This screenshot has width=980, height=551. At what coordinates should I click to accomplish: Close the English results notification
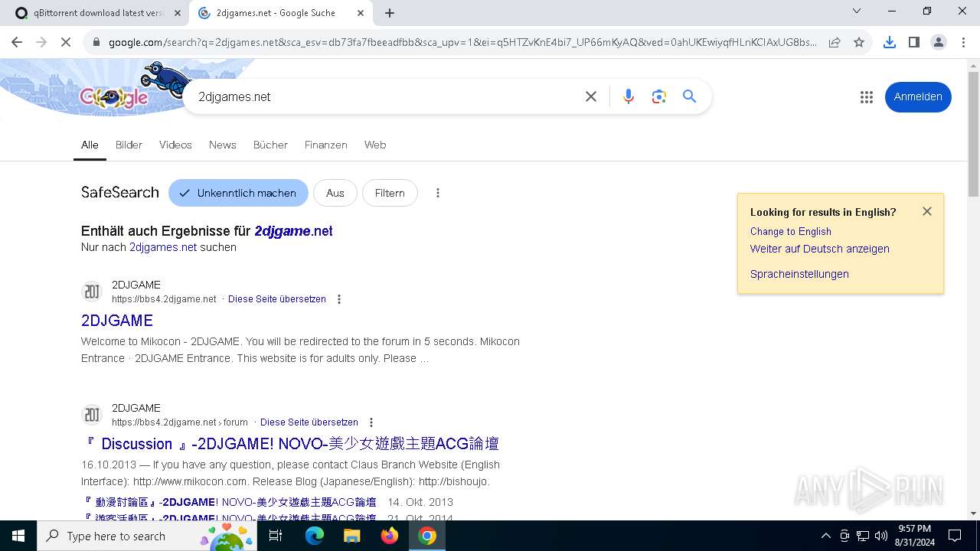[x=927, y=211]
